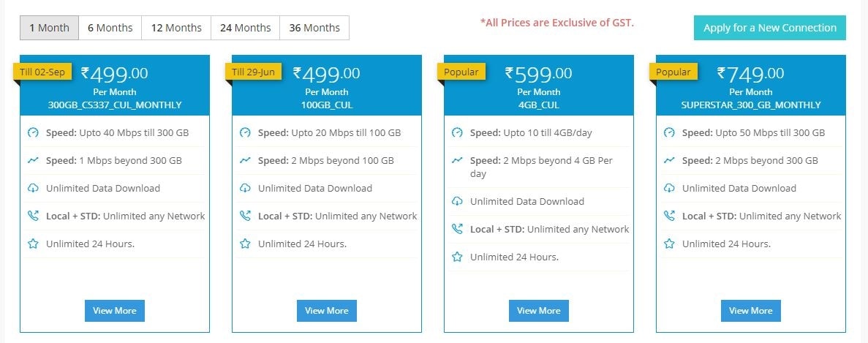The width and height of the screenshot is (868, 343).
Task: Open the 24 Months pricing tab
Action: [x=245, y=28]
